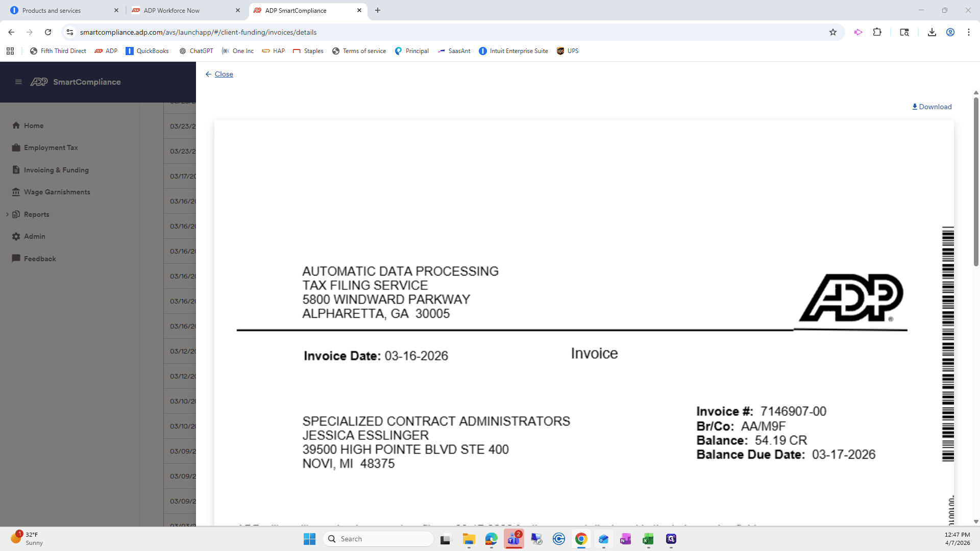Open the Staples bookmark
Image resolution: width=980 pixels, height=551 pixels.
[308, 51]
